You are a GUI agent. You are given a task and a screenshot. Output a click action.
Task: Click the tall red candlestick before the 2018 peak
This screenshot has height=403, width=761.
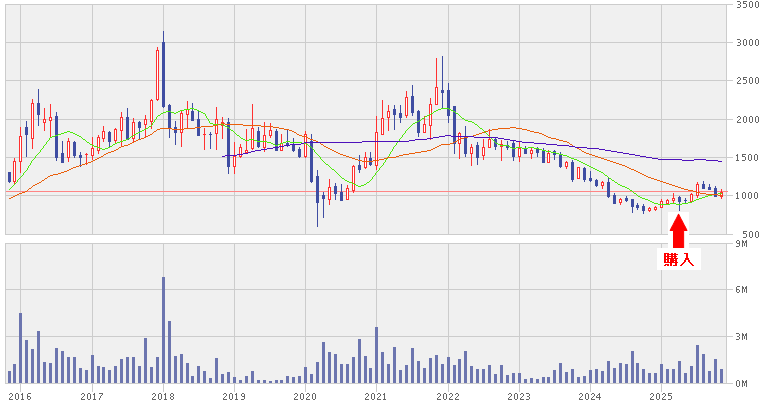(157, 75)
